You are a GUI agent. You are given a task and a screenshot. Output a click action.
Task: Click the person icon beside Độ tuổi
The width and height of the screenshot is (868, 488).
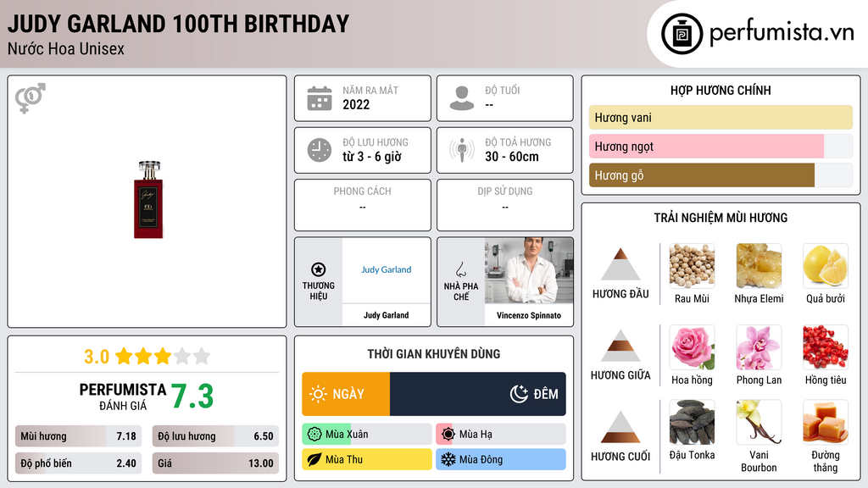pyautogui.click(x=462, y=98)
